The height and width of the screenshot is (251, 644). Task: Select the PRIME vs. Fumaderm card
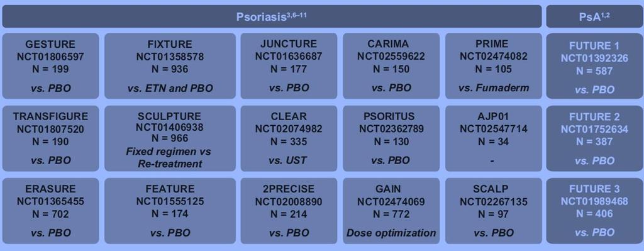[494, 65]
